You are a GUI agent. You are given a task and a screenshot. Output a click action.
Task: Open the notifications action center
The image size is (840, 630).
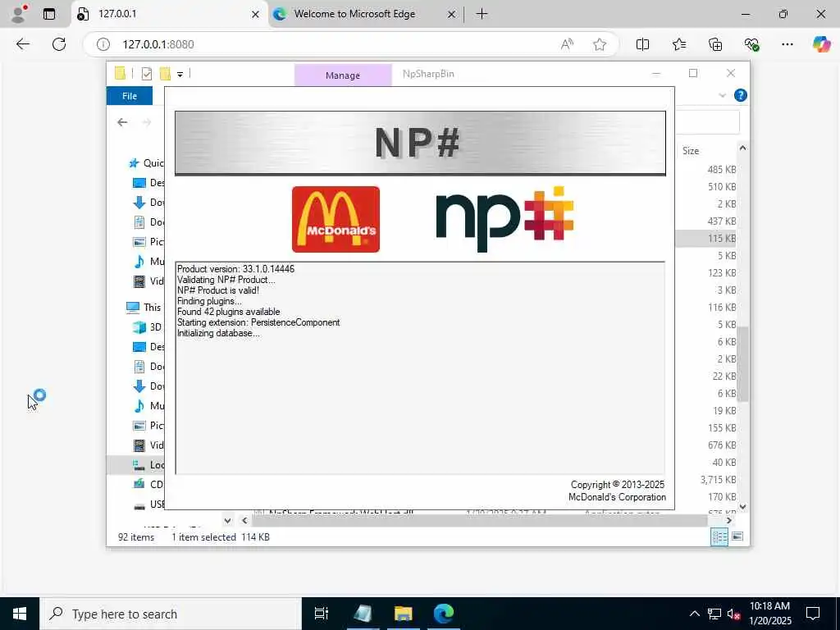click(x=813, y=614)
